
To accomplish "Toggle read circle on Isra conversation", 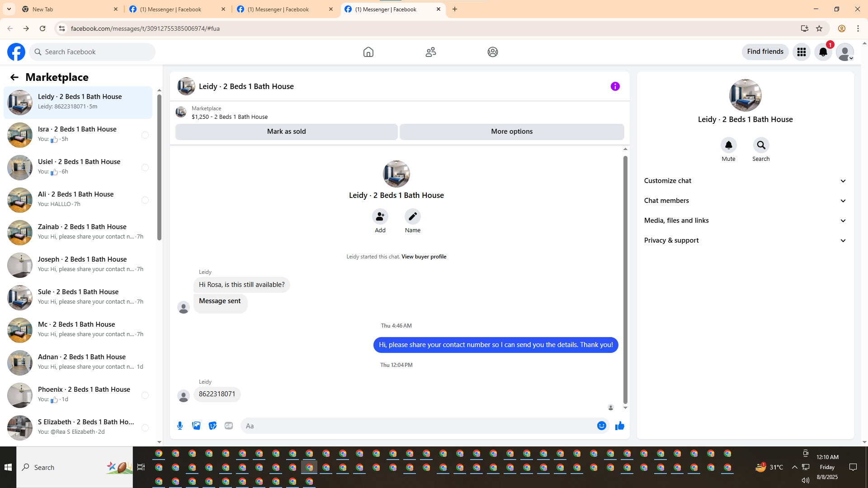I will pyautogui.click(x=145, y=135).
